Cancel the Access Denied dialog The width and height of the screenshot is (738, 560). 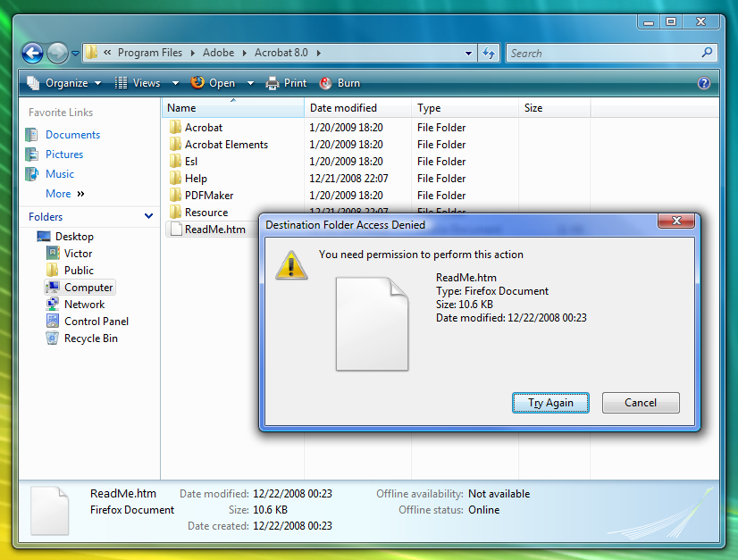tap(641, 403)
